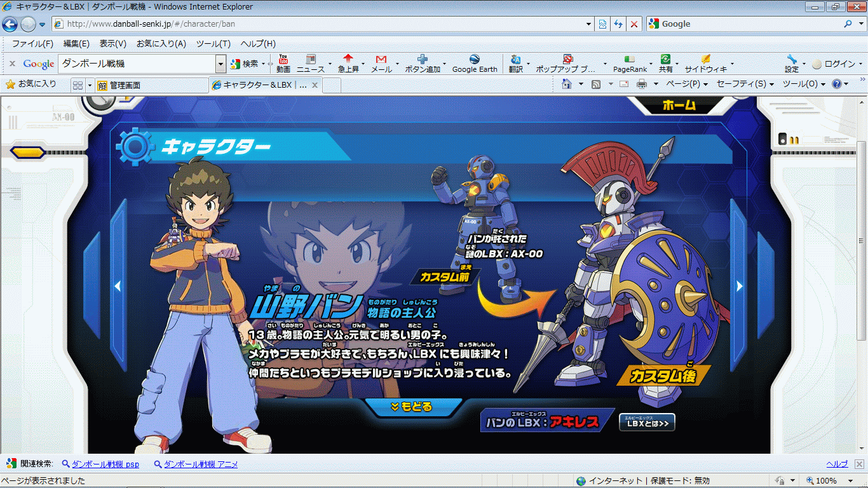Click the read mail envelope icon
868x488 pixels.
[624, 84]
